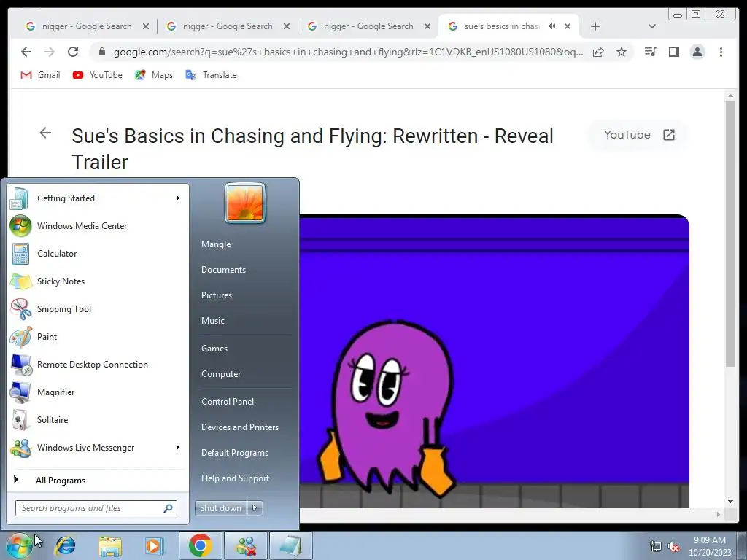This screenshot has width=747, height=560.
Task: Click the Messenger taskbar button
Action: [x=246, y=545]
